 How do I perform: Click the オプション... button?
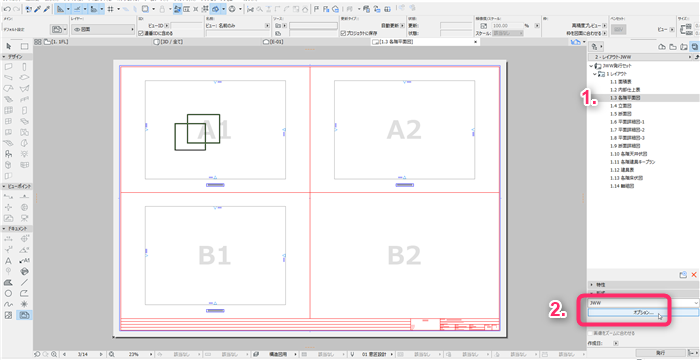[x=643, y=313]
